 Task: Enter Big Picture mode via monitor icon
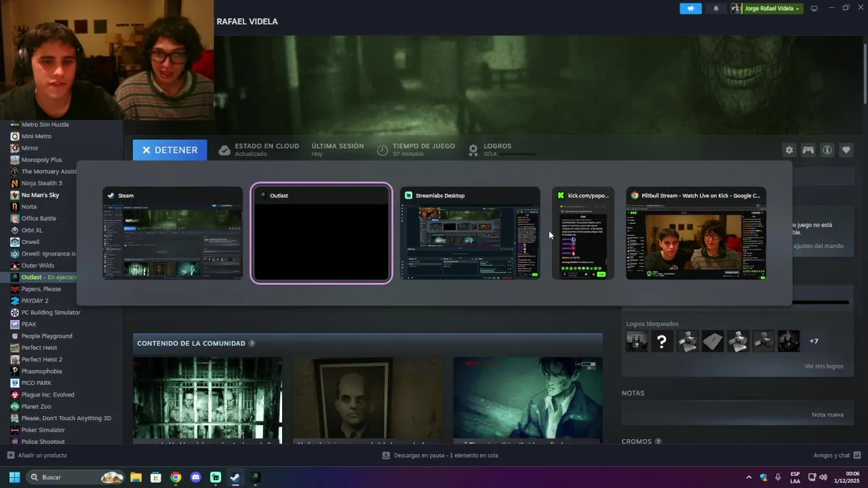click(x=814, y=9)
